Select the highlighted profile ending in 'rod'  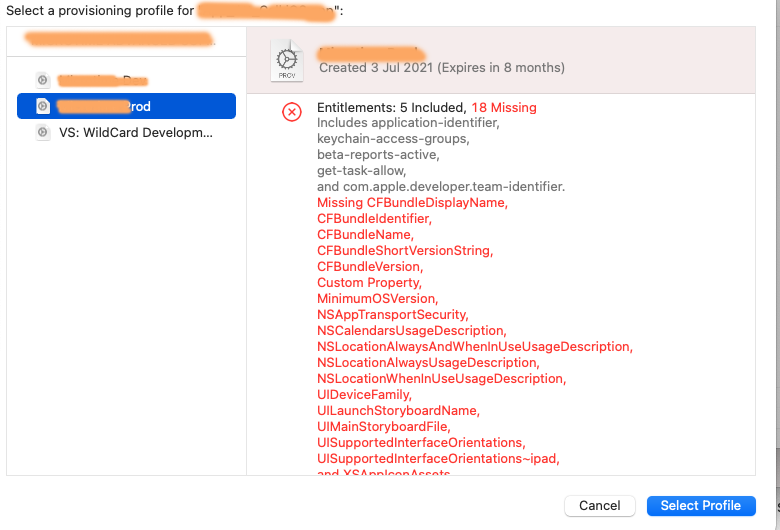pyautogui.click(x=126, y=106)
